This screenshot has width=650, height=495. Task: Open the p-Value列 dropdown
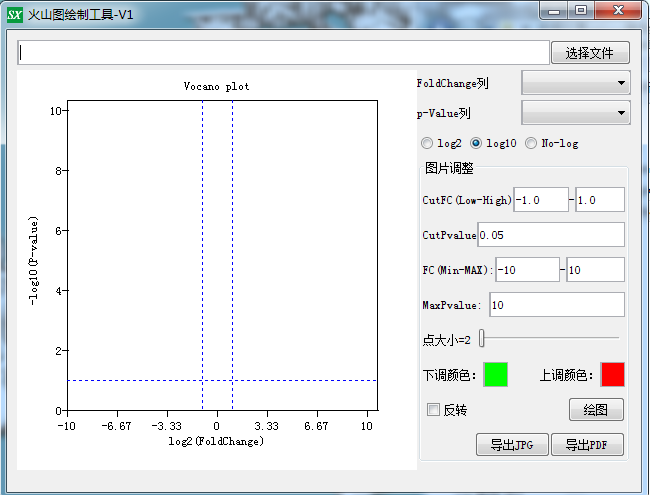pyautogui.click(x=576, y=113)
